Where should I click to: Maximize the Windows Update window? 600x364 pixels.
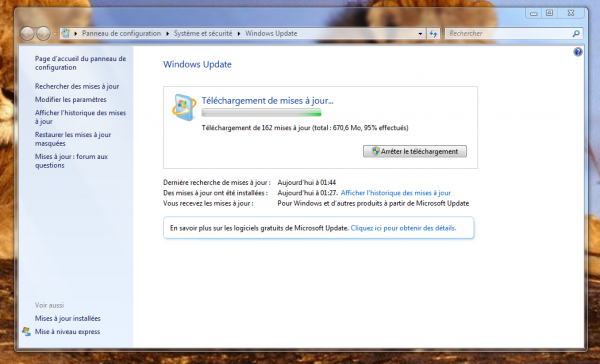point(549,13)
